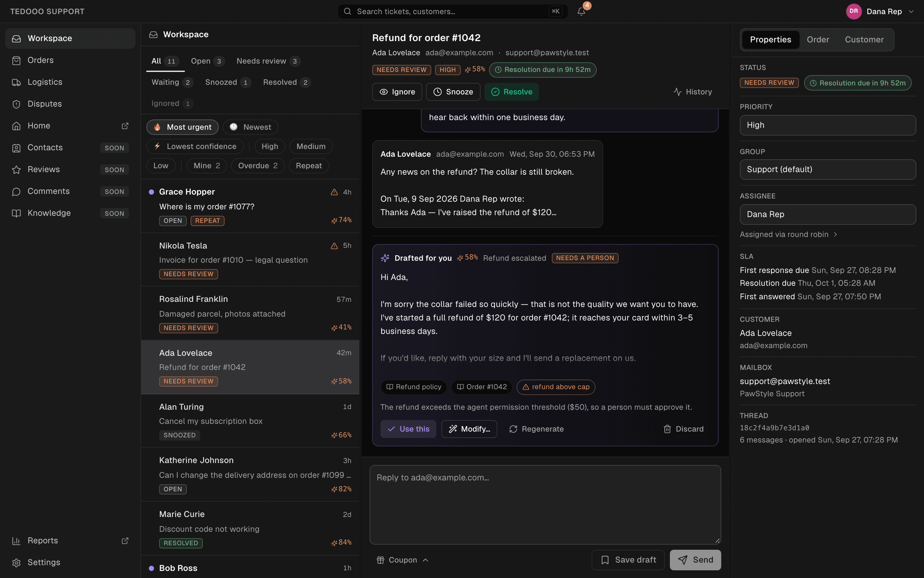
Task: Switch to the Customer tab
Action: (864, 39)
